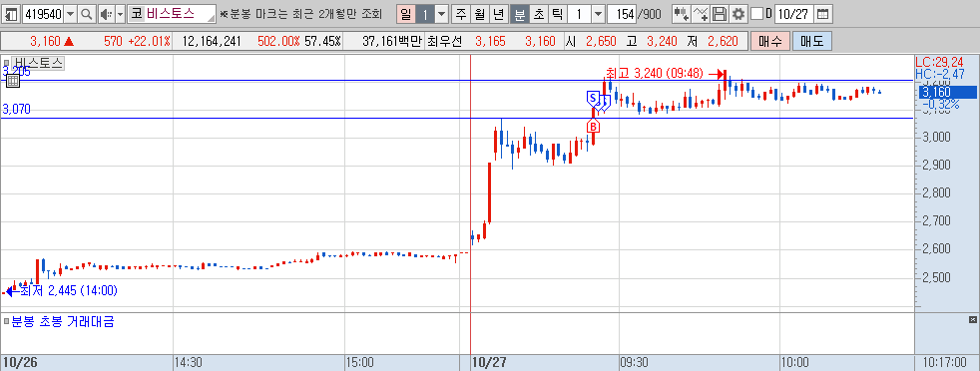Select the 초 second chart period
The image size is (980, 371).
(538, 13)
